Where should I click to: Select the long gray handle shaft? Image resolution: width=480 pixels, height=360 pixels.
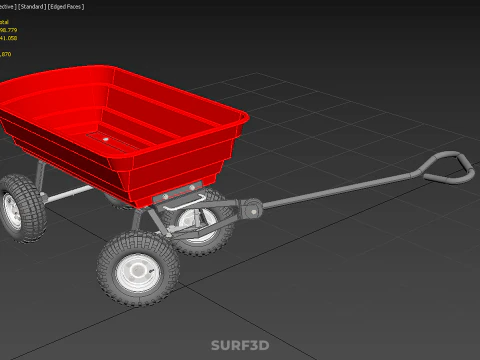coord(337,191)
